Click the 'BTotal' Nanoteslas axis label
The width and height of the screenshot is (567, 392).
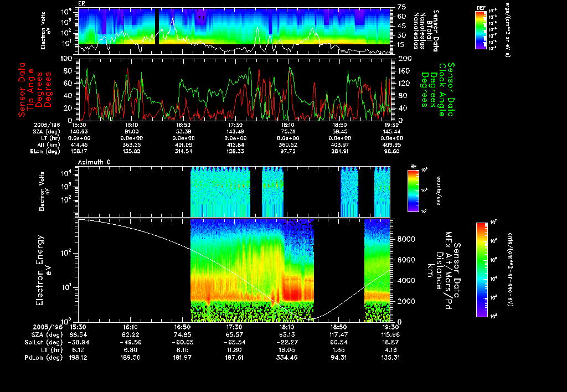point(429,30)
